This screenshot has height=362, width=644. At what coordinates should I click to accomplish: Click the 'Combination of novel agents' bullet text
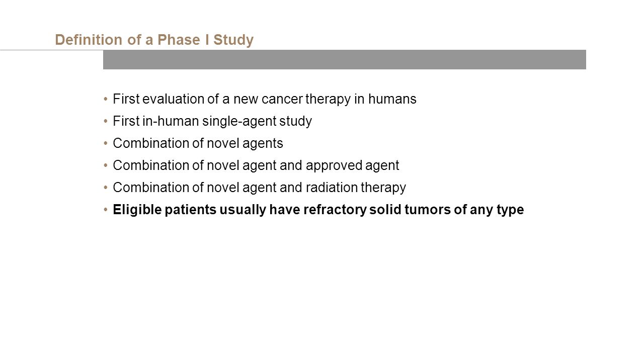198,144
